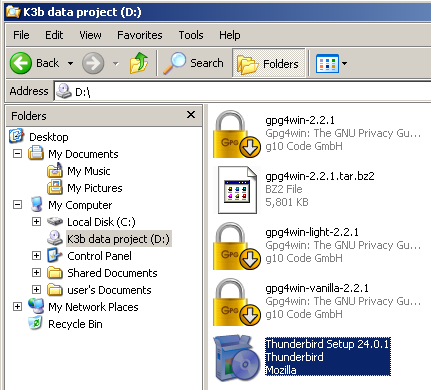Image resolution: width=431 pixels, height=390 pixels.
Task: Open the Tools menu
Action: [191, 35]
